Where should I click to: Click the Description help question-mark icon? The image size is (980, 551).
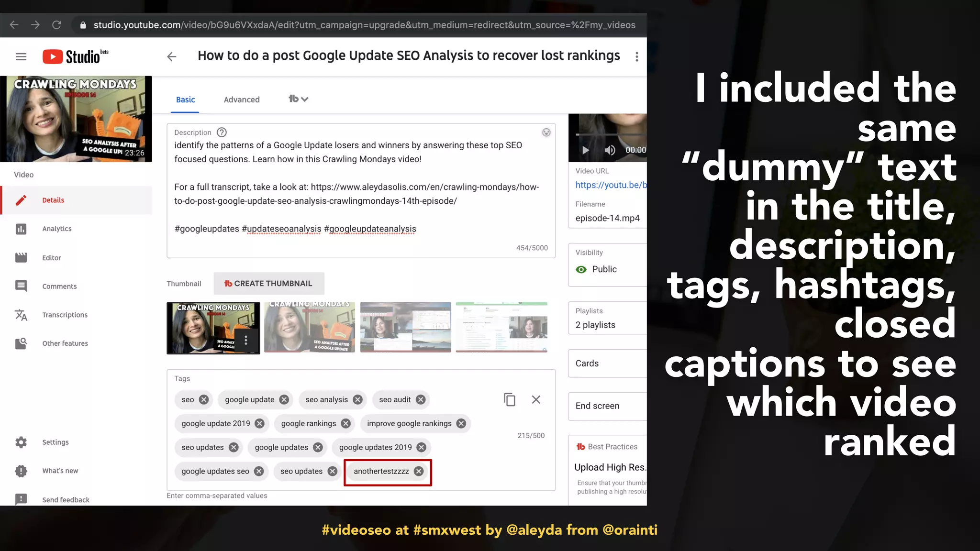pyautogui.click(x=222, y=132)
